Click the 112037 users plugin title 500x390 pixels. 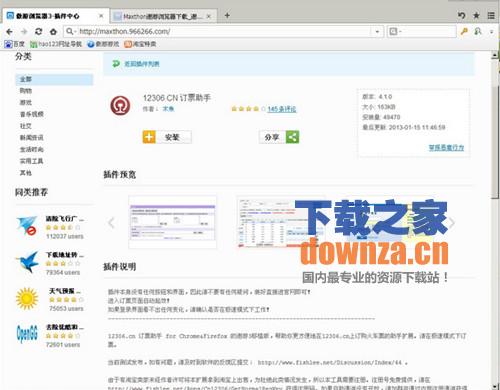click(65, 219)
